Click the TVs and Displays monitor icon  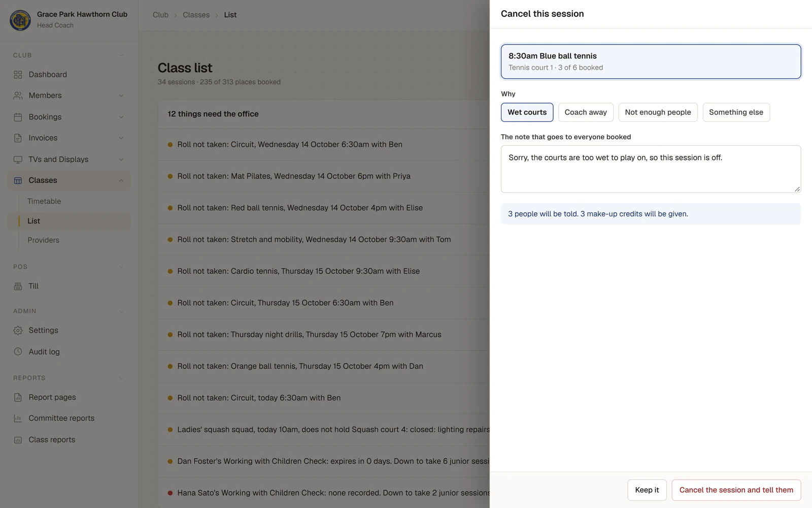[x=18, y=160]
